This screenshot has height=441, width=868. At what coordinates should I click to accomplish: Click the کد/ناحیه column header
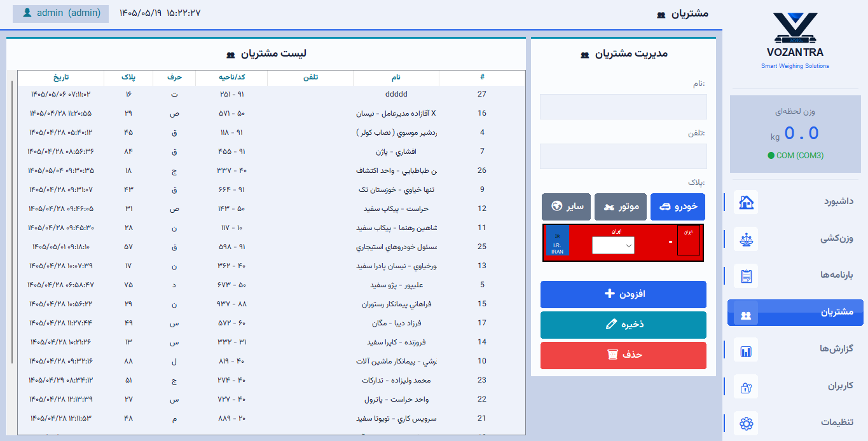[231, 78]
